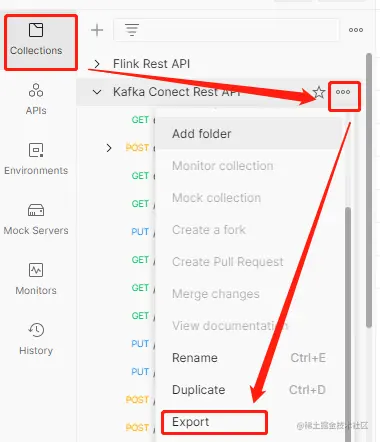
Task: Choose Create Pull Request menu entry
Action: 248,262
